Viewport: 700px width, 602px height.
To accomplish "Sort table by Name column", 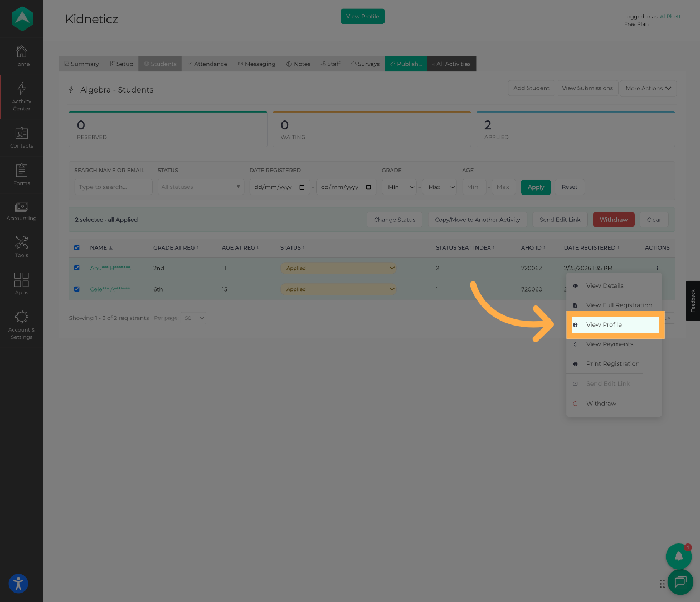I will pos(101,247).
